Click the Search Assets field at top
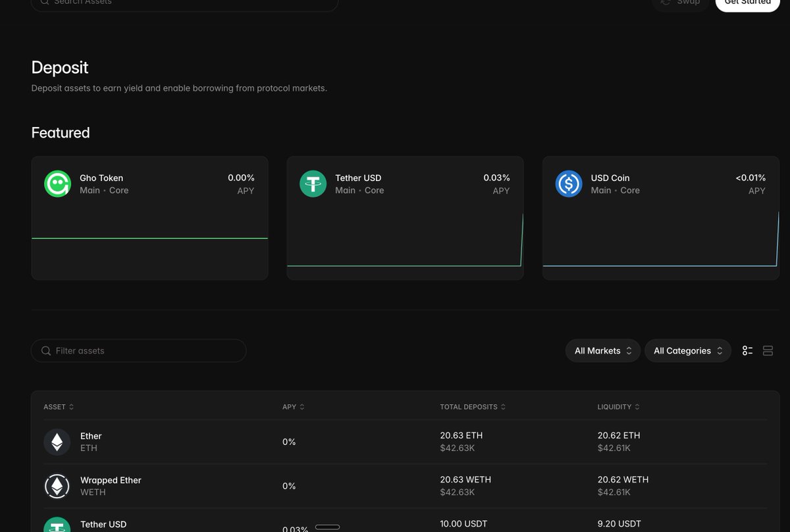 [184, 3]
